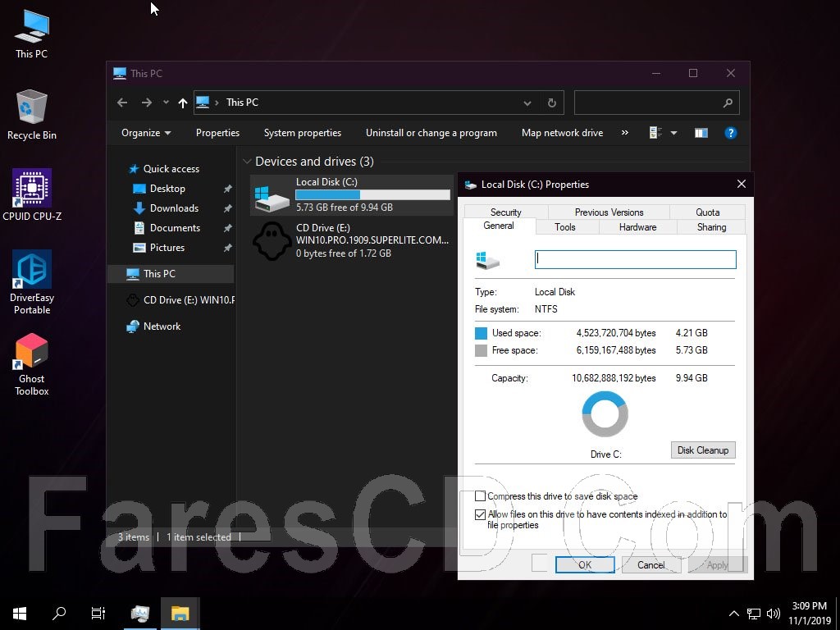Click the search magnifier in Explorer
The height and width of the screenshot is (630, 840).
tap(728, 103)
